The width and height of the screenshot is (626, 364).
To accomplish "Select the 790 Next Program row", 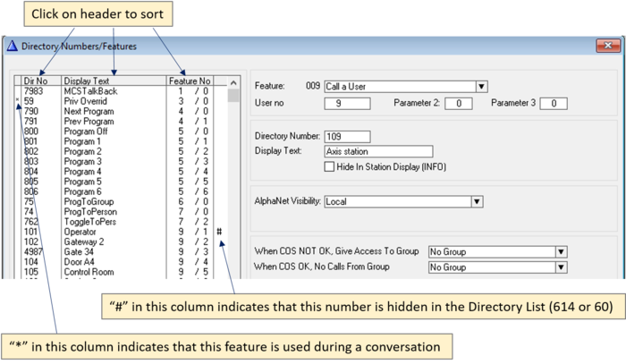I will tap(120, 111).
